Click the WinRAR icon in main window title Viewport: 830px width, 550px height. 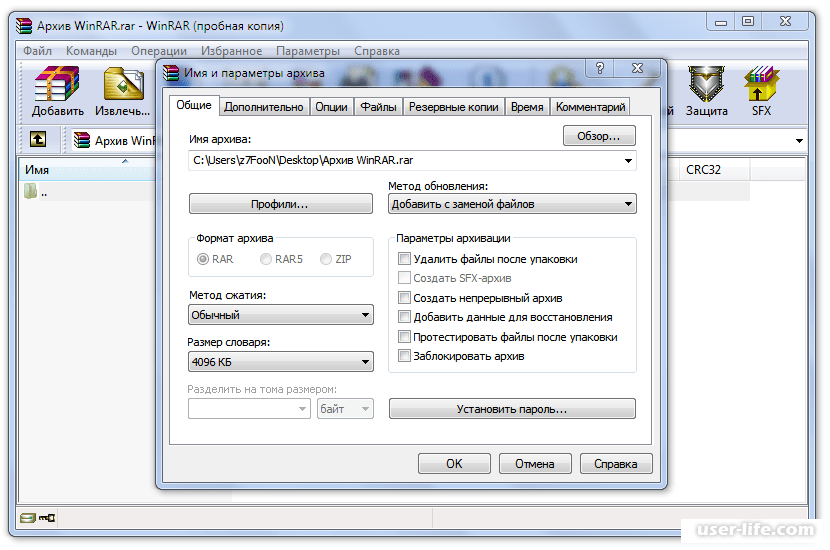(x=24, y=25)
